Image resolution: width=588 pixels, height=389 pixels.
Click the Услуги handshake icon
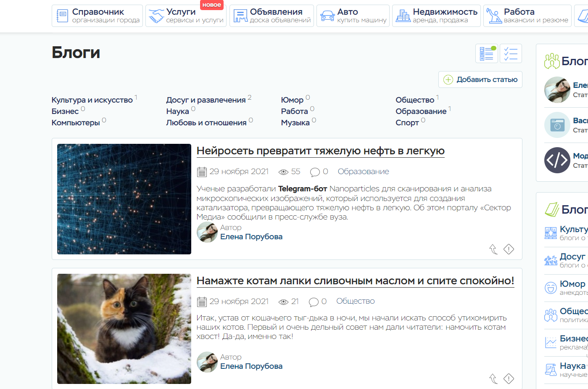[156, 16]
